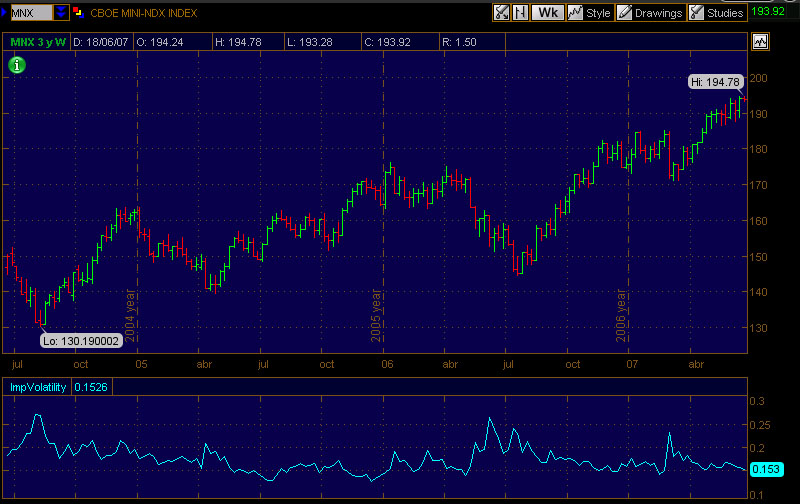The width and height of the screenshot is (800, 504).
Task: Open the Wk timeframe selector
Action: (547, 13)
